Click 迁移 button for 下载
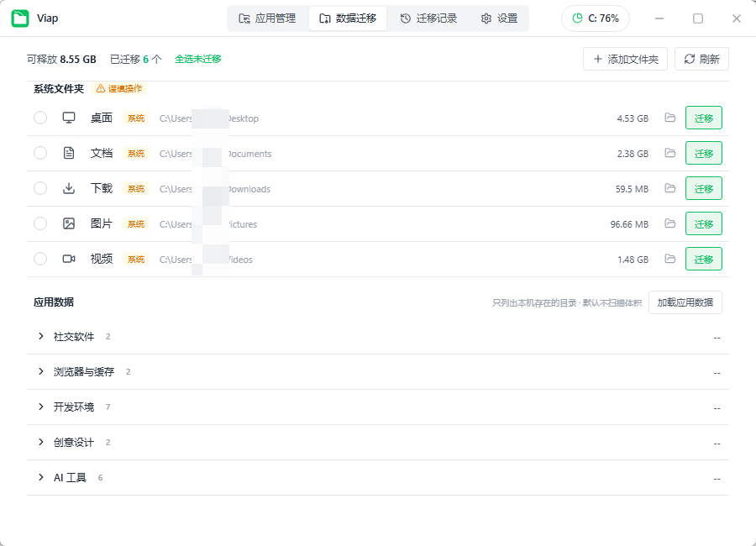The height and width of the screenshot is (546, 756). coord(703,188)
